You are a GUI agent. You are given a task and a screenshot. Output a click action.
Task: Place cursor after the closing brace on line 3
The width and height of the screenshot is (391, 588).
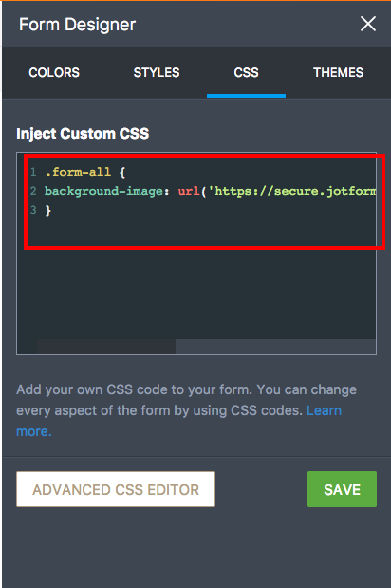pos(52,210)
